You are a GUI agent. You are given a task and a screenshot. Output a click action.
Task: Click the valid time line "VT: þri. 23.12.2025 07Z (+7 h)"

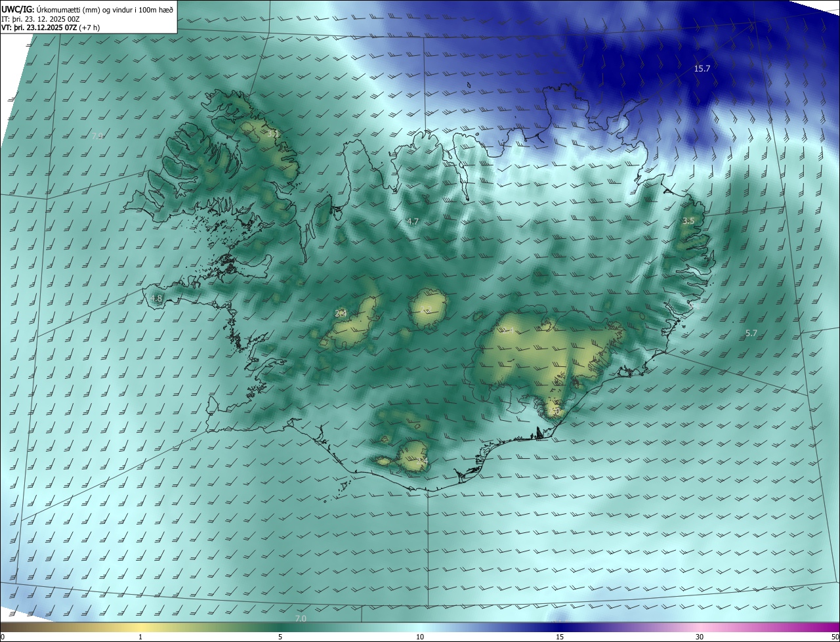tap(51, 28)
